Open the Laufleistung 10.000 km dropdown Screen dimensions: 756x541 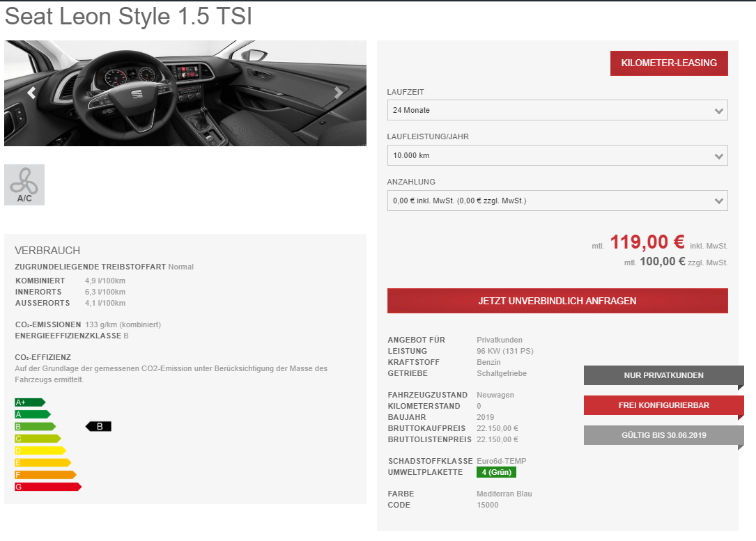pyautogui.click(x=557, y=155)
